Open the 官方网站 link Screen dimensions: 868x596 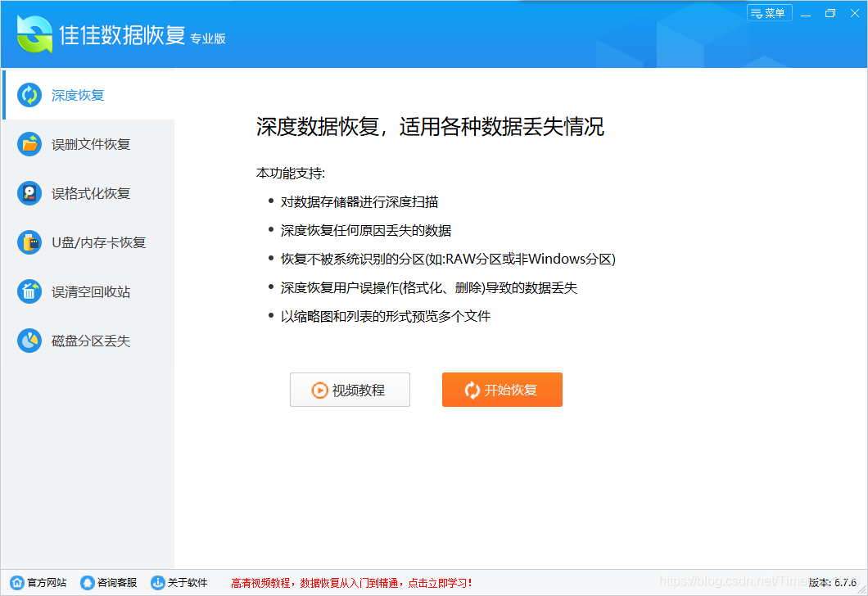point(38,583)
